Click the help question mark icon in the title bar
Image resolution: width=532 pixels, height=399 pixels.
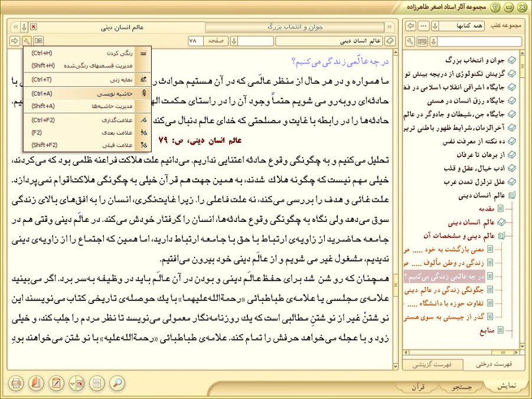(x=496, y=7)
